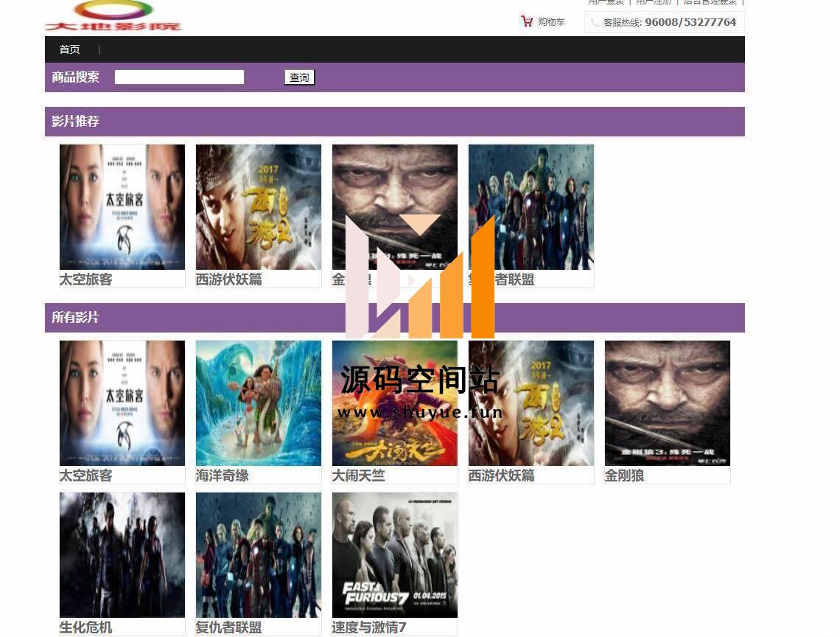Click 太空旅客 title link under 影片推荐

point(85,279)
